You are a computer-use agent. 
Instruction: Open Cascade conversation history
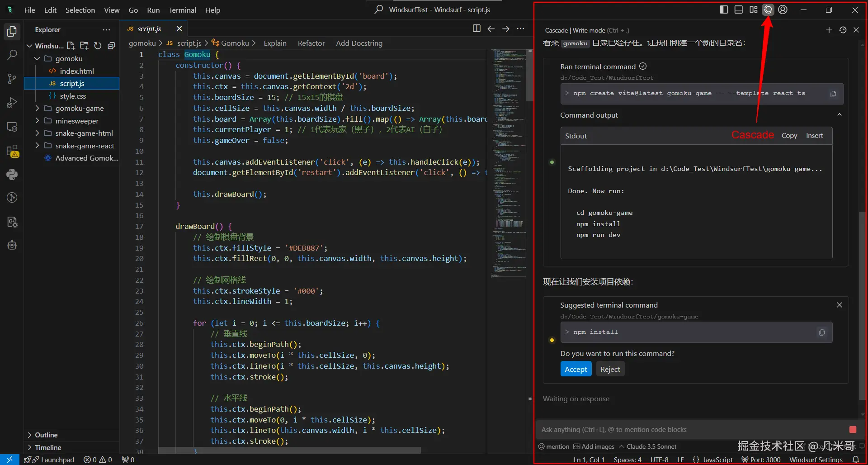(843, 30)
